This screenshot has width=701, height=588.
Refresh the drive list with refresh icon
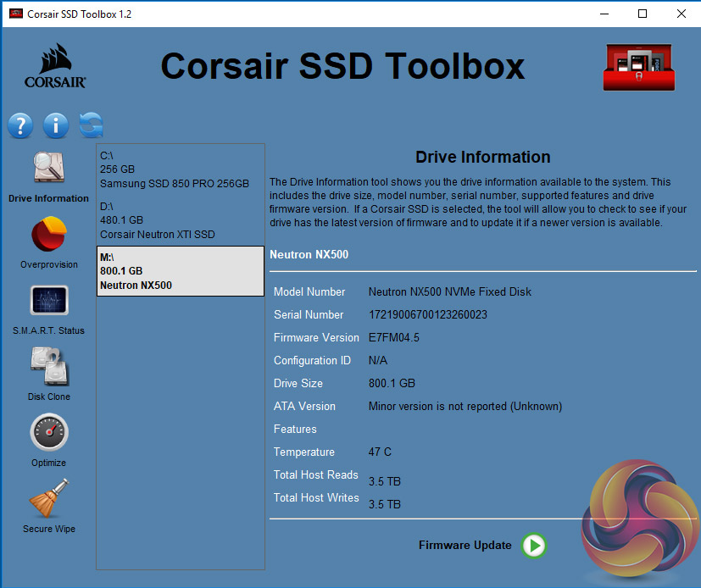[91, 125]
